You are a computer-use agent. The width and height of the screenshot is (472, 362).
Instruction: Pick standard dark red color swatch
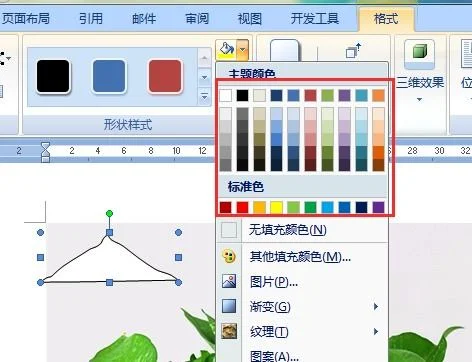coord(226,207)
